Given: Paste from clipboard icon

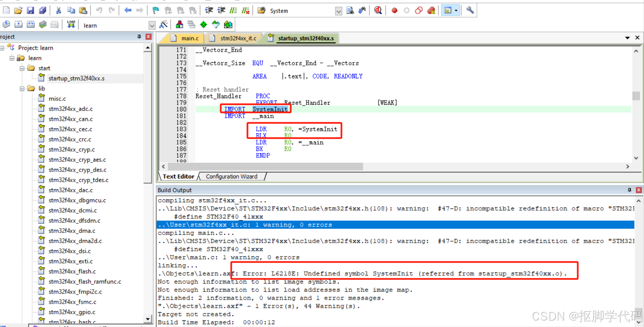Looking at the screenshot, I should click(83, 10).
